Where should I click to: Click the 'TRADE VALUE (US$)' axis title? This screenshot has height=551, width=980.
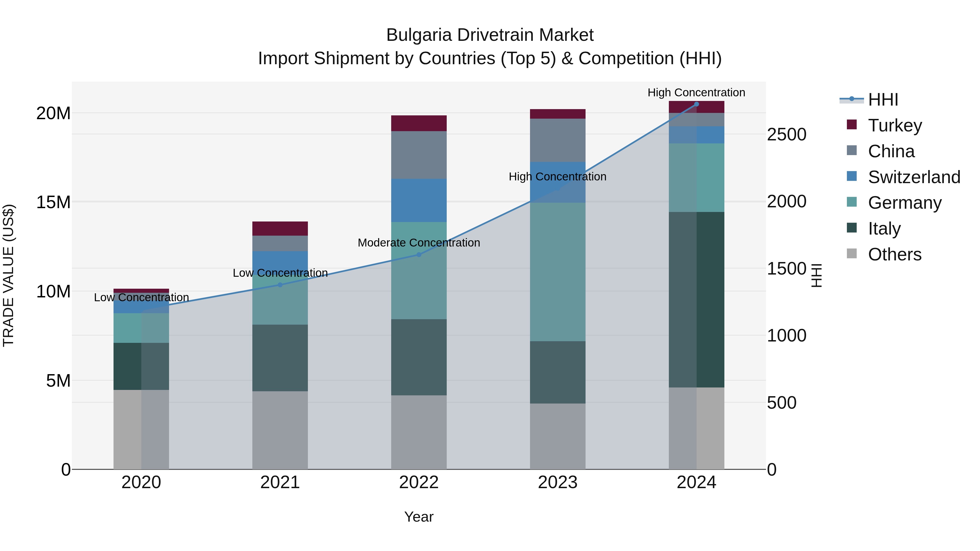(8, 275)
